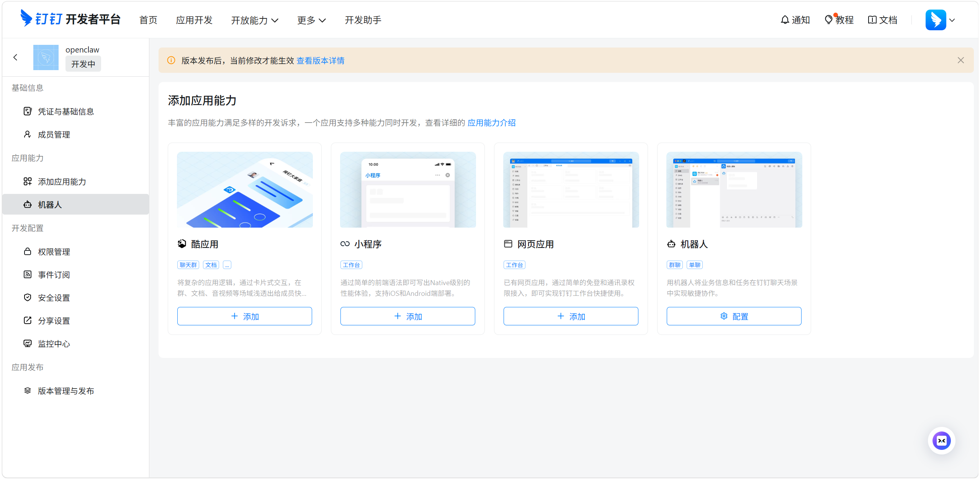Click the openclaw app logo thumbnail
The height and width of the screenshot is (479, 980).
pos(46,57)
